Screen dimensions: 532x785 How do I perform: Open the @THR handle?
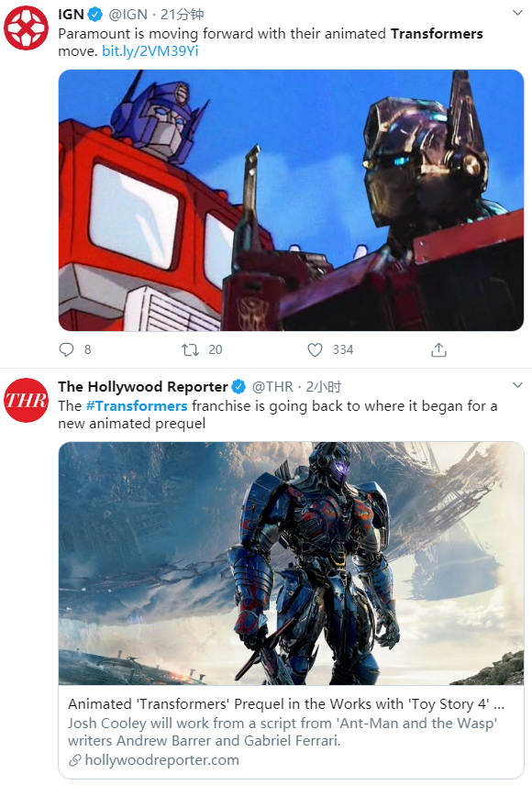272,386
